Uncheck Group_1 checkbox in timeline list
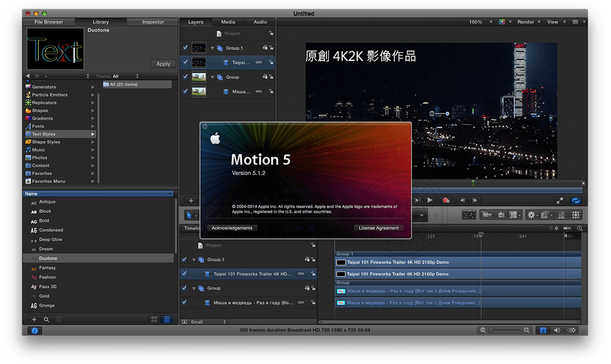 pos(184,259)
